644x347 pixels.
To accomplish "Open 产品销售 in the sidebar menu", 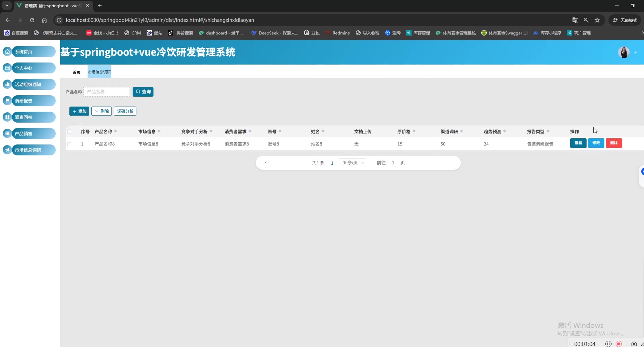I will pos(33,134).
